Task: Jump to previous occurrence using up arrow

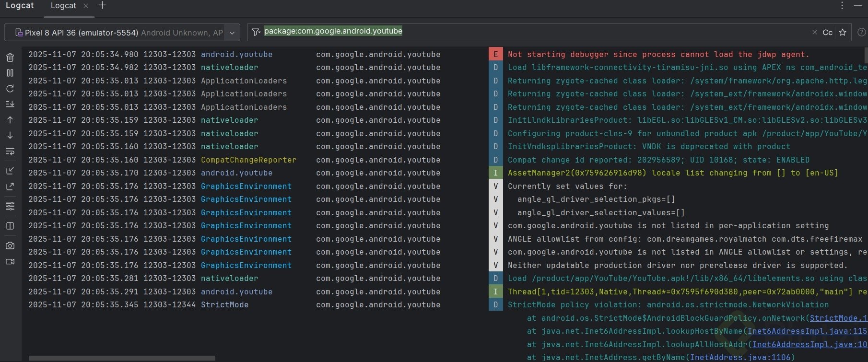Action: pyautogui.click(x=10, y=120)
